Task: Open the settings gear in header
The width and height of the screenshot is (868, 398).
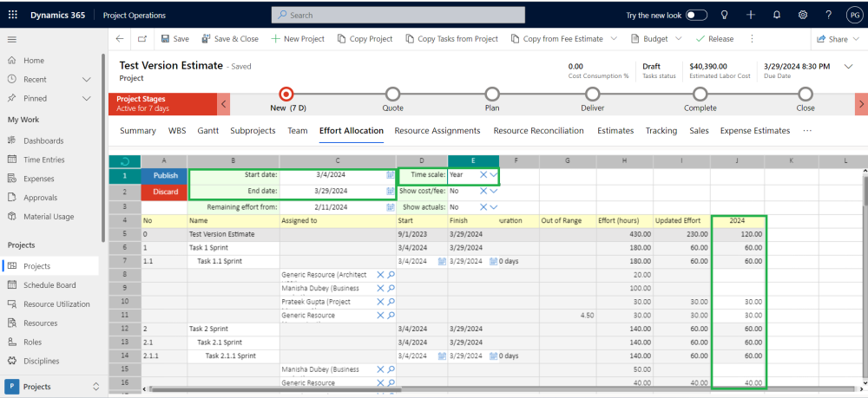Action: [803, 15]
